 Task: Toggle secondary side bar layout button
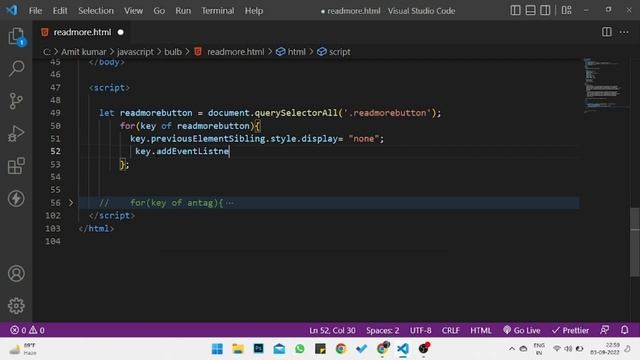(x=545, y=10)
